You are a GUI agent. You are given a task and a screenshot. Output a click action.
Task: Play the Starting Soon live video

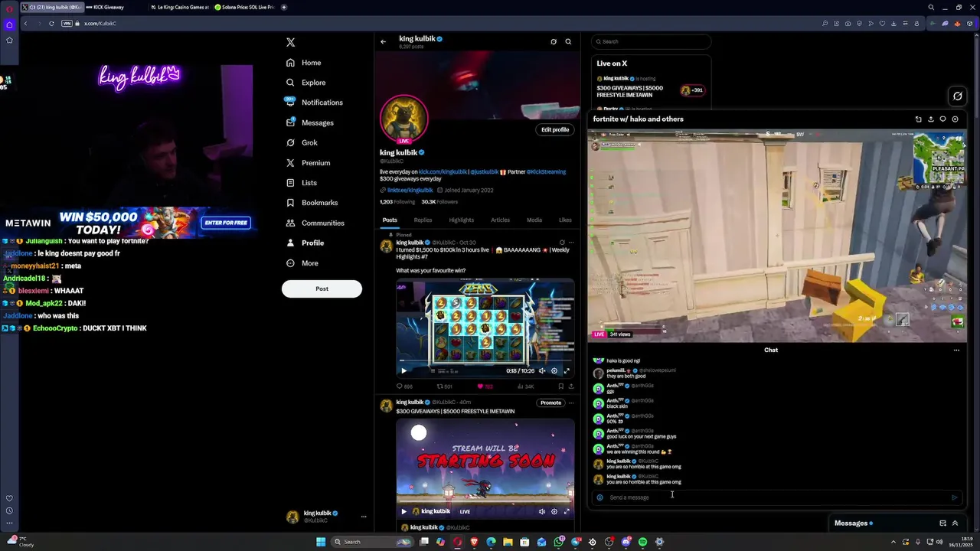[x=404, y=511]
